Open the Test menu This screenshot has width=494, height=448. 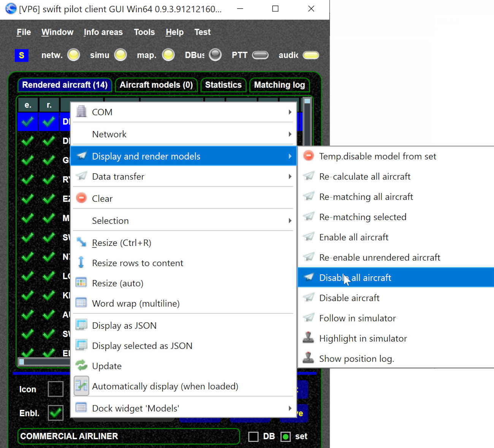coord(203,32)
